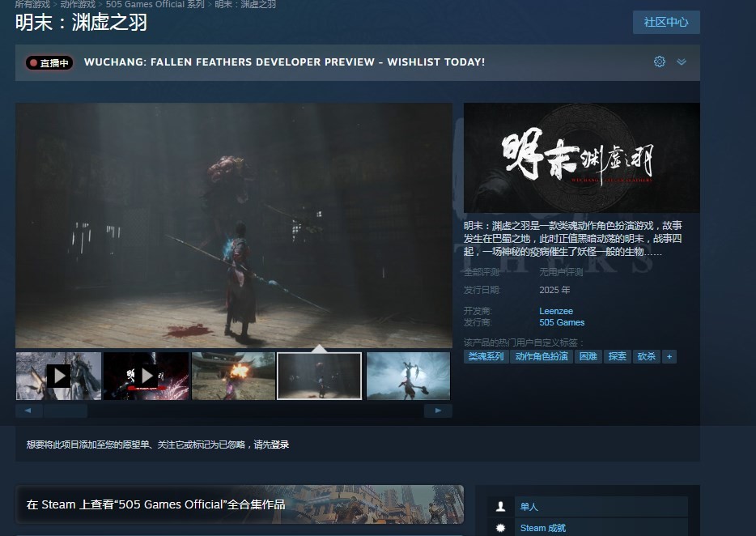Go to 所有游戏 breadcrumb
Image resolution: width=756 pixels, height=536 pixels.
(x=32, y=5)
